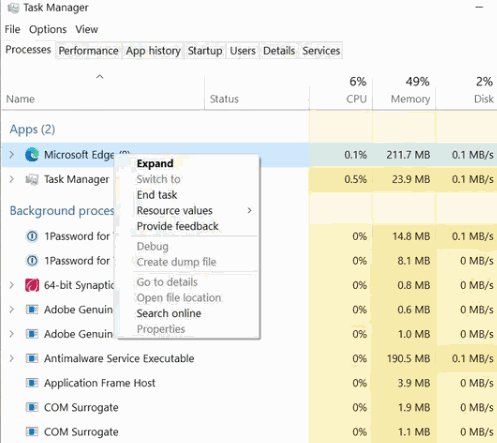The width and height of the screenshot is (497, 443).
Task: Click the 23.9 MB memory value
Action: click(x=411, y=179)
